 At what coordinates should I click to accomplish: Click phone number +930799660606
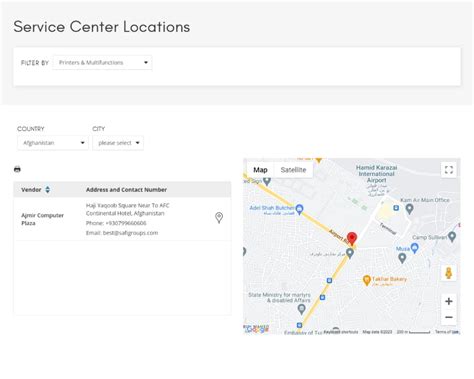126,223
